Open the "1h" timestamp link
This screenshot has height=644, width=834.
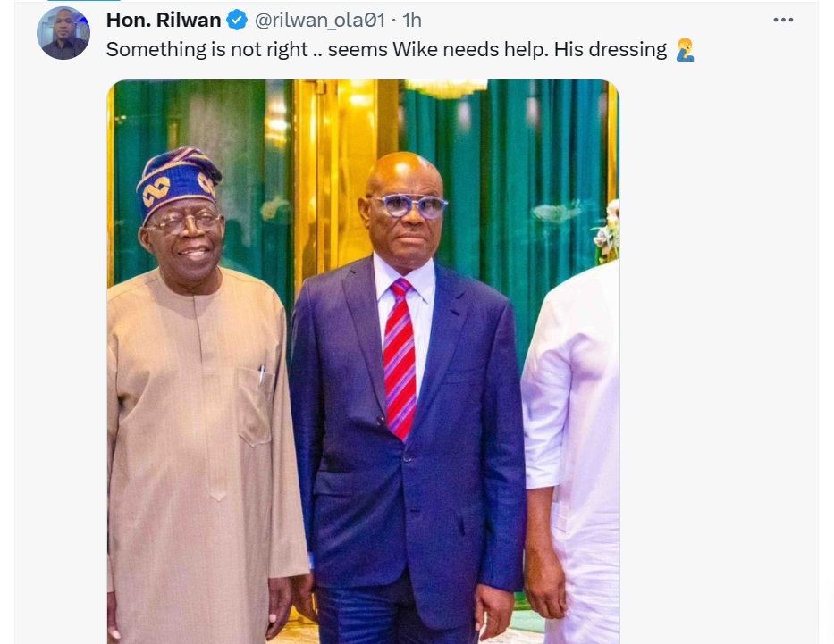pyautogui.click(x=412, y=20)
